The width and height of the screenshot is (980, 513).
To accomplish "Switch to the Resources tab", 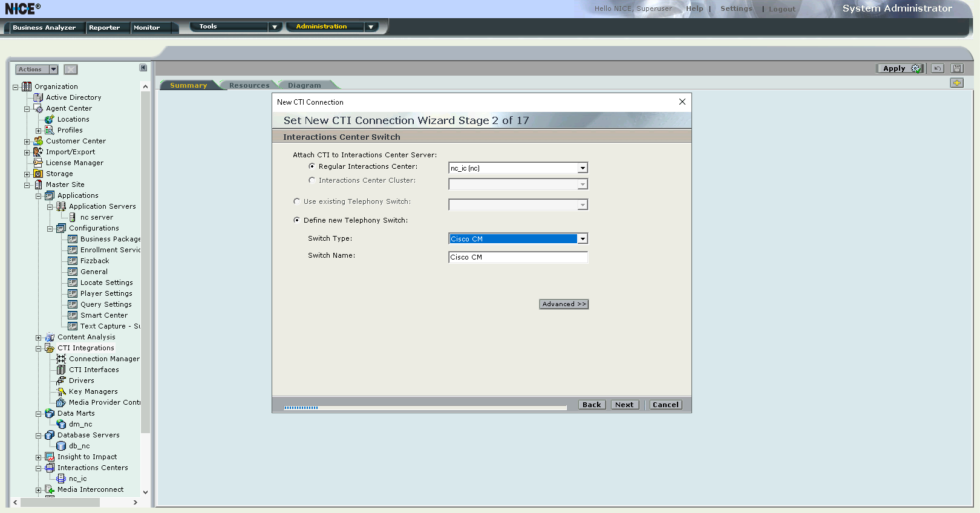I will click(x=249, y=85).
